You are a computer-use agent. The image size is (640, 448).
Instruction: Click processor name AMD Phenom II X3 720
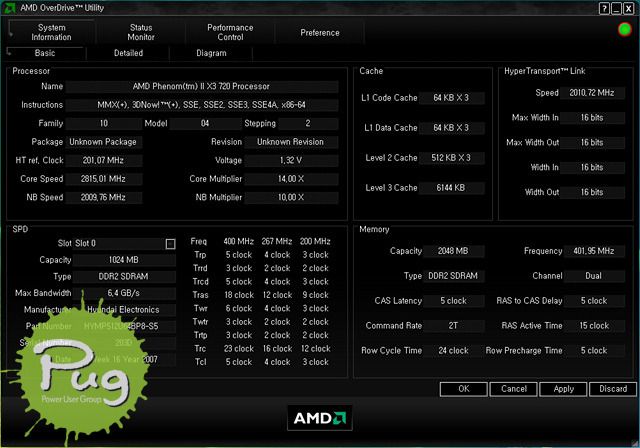click(202, 86)
